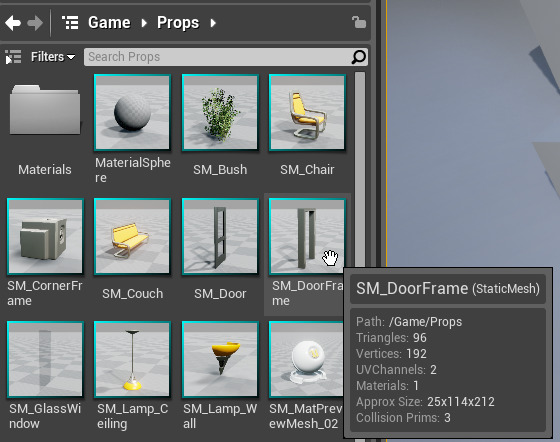Toggle the content browser lock icon

pos(359,22)
